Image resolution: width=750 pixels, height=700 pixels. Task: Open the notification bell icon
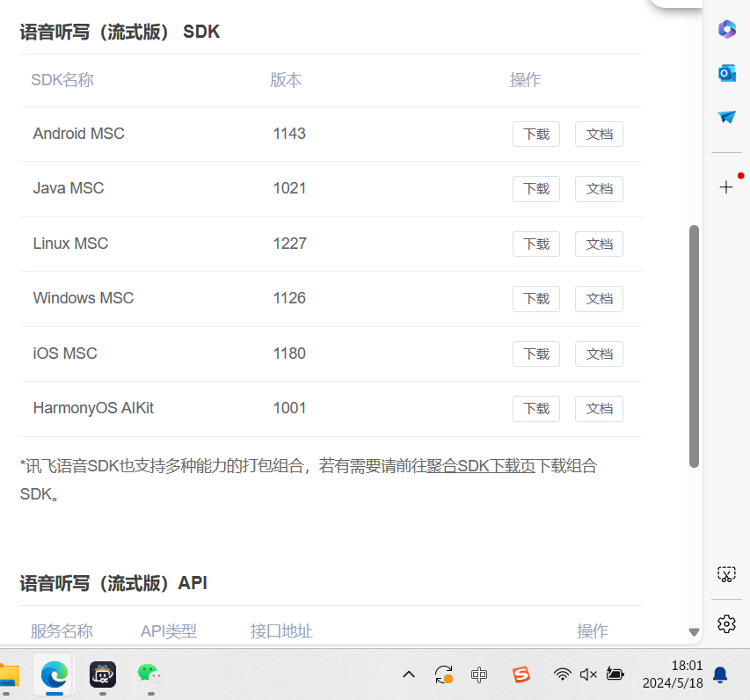[x=720, y=674]
